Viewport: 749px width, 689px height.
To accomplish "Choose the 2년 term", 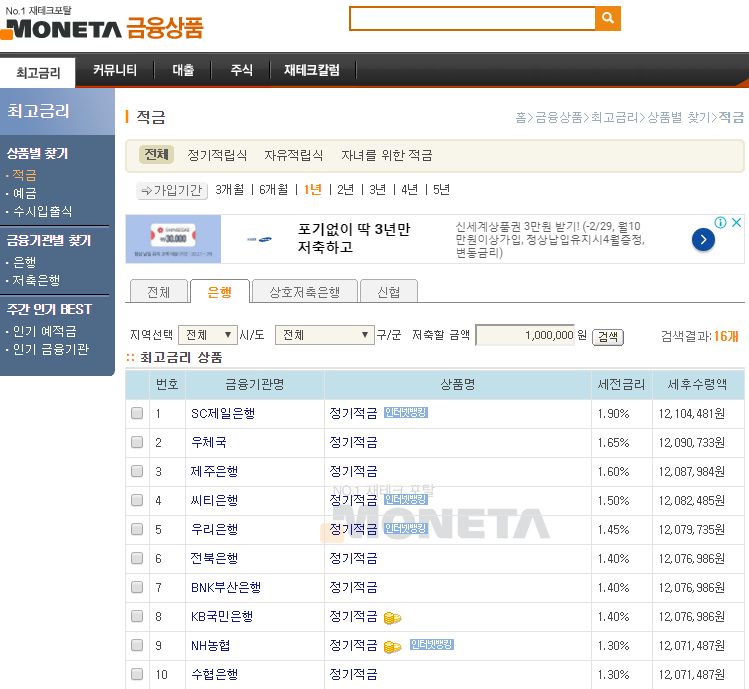I will [345, 190].
